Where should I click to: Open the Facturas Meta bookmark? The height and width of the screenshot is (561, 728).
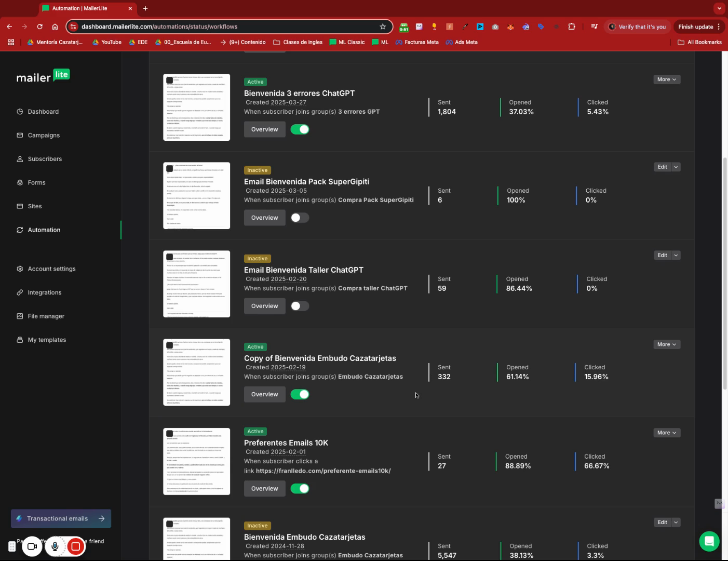coord(417,42)
